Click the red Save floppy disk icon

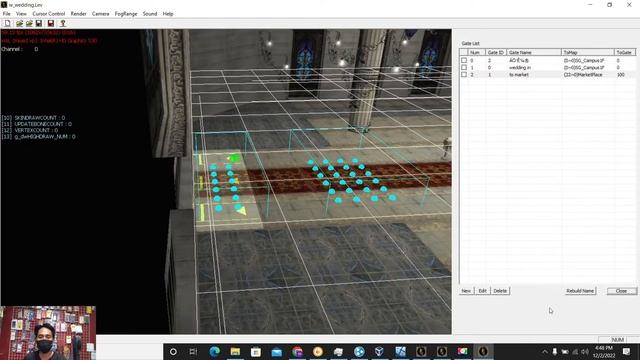click(x=51, y=24)
